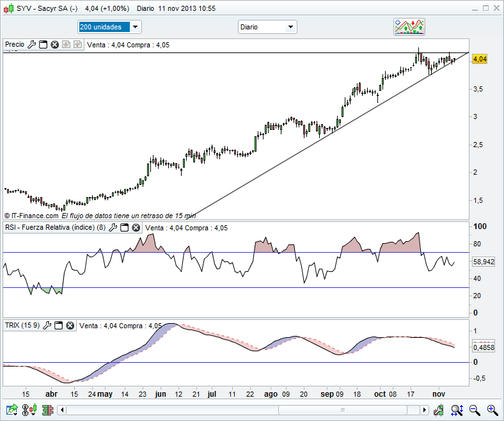
Task: Open RSI indicator wrench settings
Action: tap(113, 228)
